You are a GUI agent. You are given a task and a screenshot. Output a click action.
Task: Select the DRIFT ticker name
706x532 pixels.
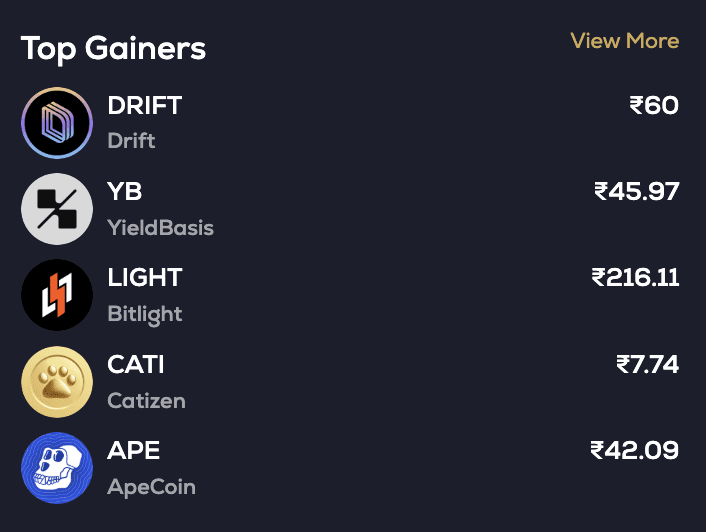[x=144, y=105]
